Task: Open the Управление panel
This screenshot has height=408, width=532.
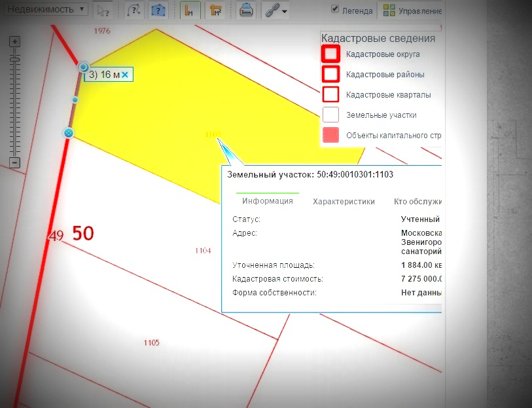Action: (413, 10)
